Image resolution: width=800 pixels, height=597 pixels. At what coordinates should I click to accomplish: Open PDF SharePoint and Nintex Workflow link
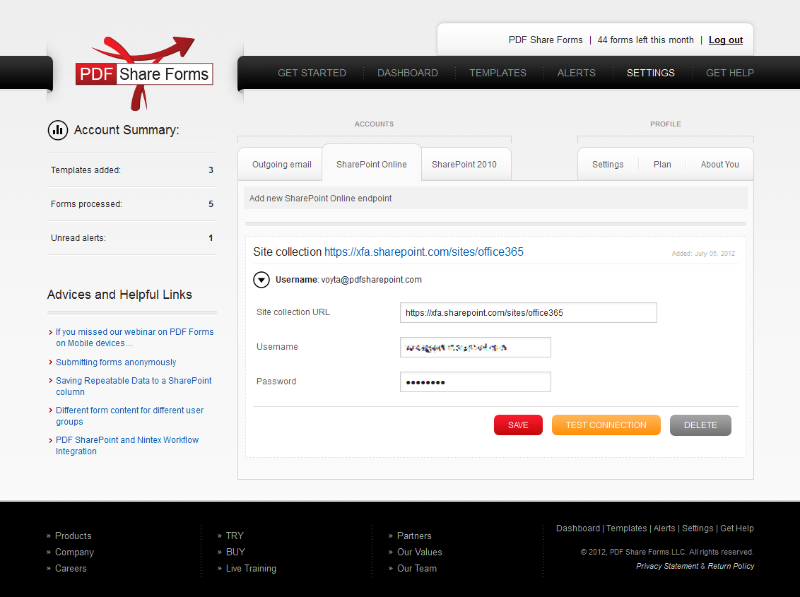pos(127,445)
